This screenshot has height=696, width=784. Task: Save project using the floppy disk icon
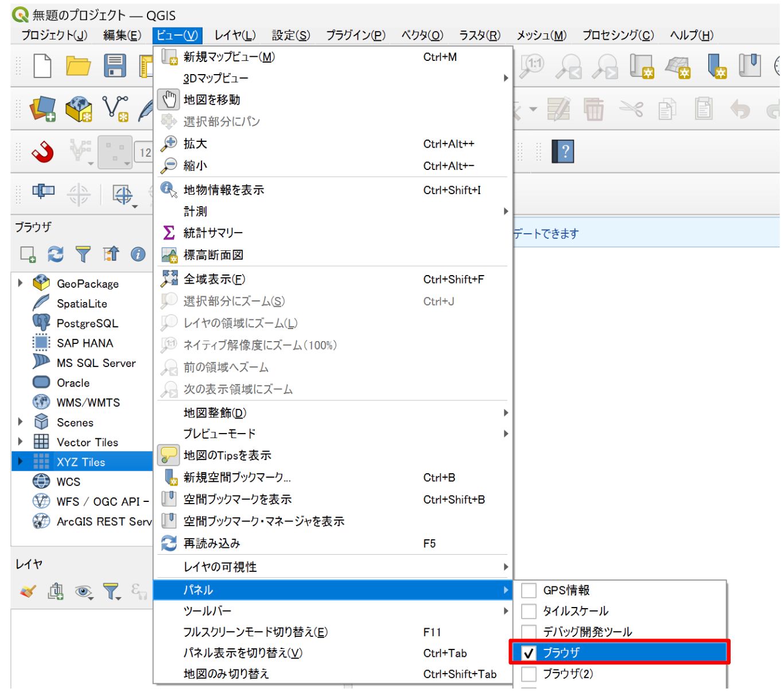(x=115, y=66)
